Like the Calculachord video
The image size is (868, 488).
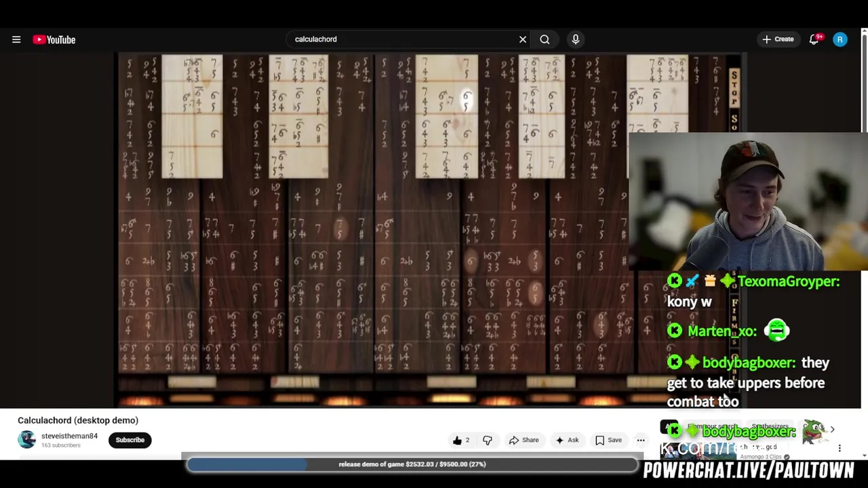[x=461, y=440]
